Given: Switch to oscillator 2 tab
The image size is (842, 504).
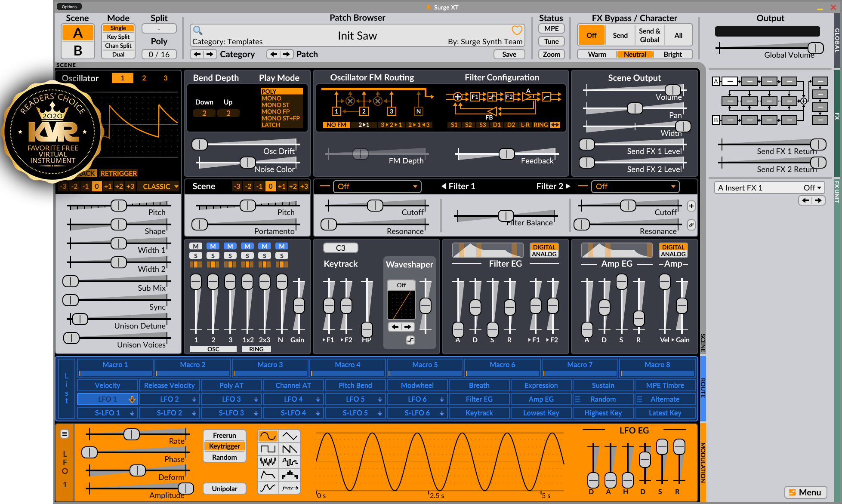Looking at the screenshot, I should [144, 78].
